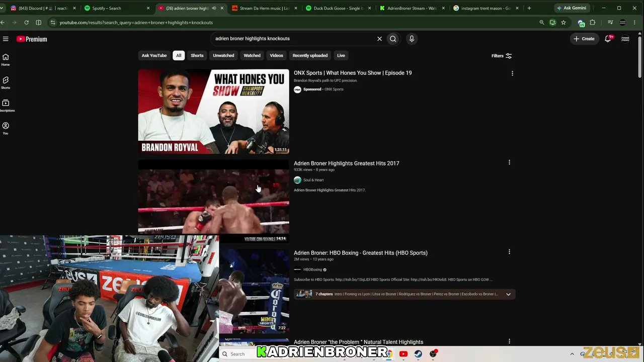Click the browser address bar URL
Image resolution: width=644 pixels, height=362 pixels.
pyautogui.click(x=136, y=23)
